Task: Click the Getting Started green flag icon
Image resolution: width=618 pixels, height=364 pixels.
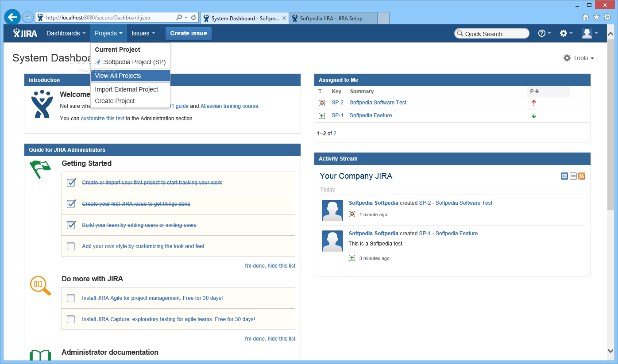Action: point(40,169)
